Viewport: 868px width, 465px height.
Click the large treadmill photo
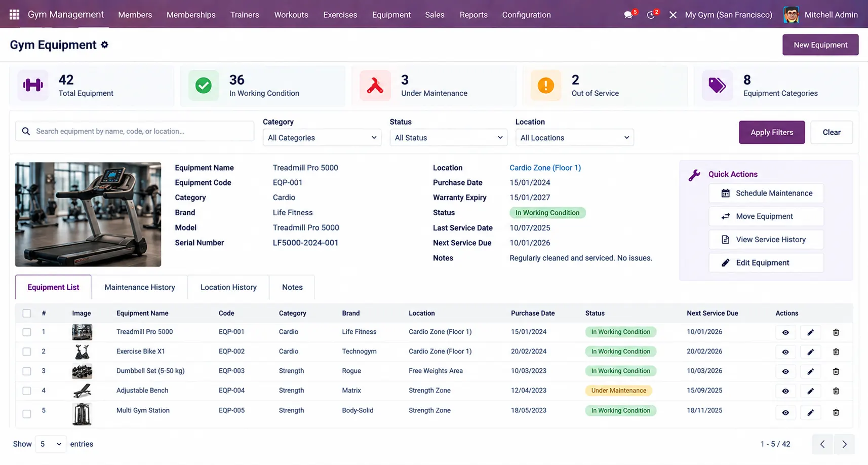(x=88, y=214)
